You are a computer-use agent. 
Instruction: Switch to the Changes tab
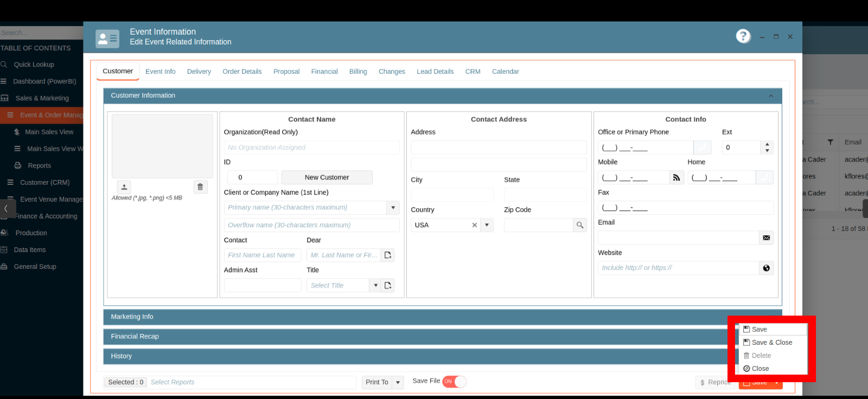392,72
